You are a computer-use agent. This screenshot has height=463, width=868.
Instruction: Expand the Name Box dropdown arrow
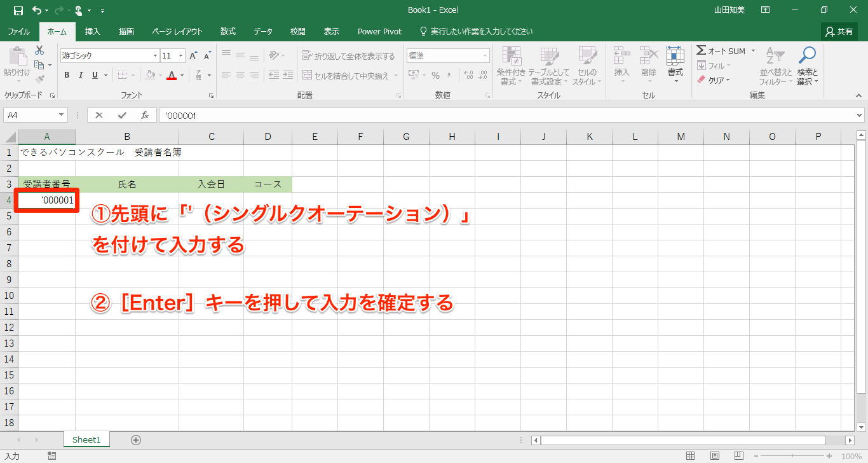(x=62, y=115)
